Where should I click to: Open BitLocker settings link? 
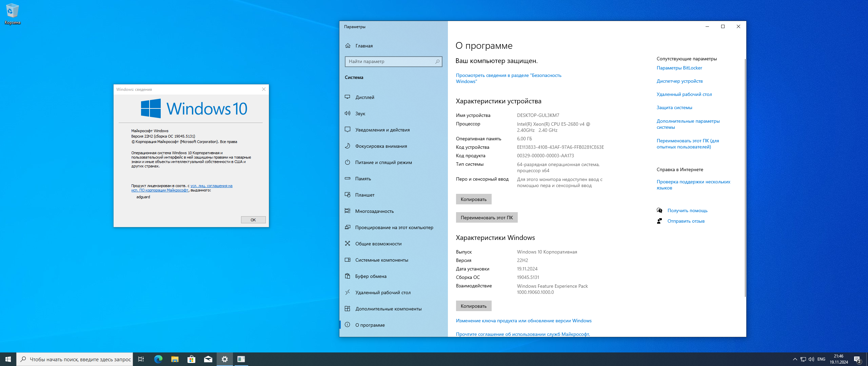679,68
